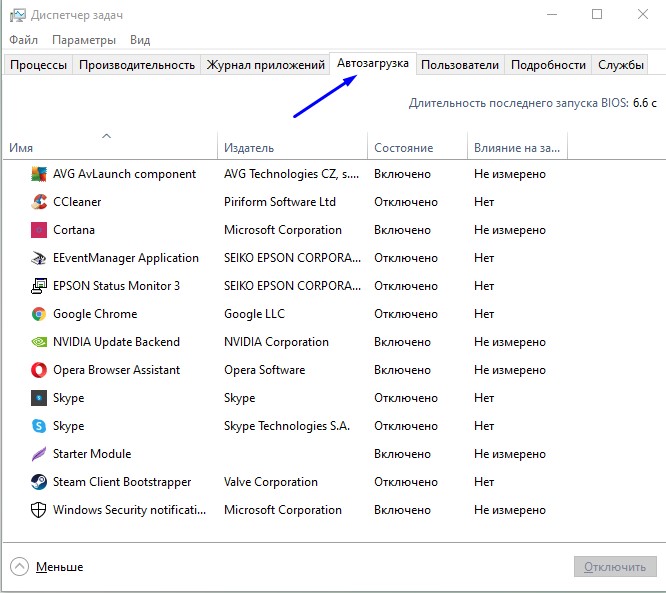Click NVIDIA Update Backend's Не измерено cell
This screenshot has height=593, width=666.
[510, 342]
